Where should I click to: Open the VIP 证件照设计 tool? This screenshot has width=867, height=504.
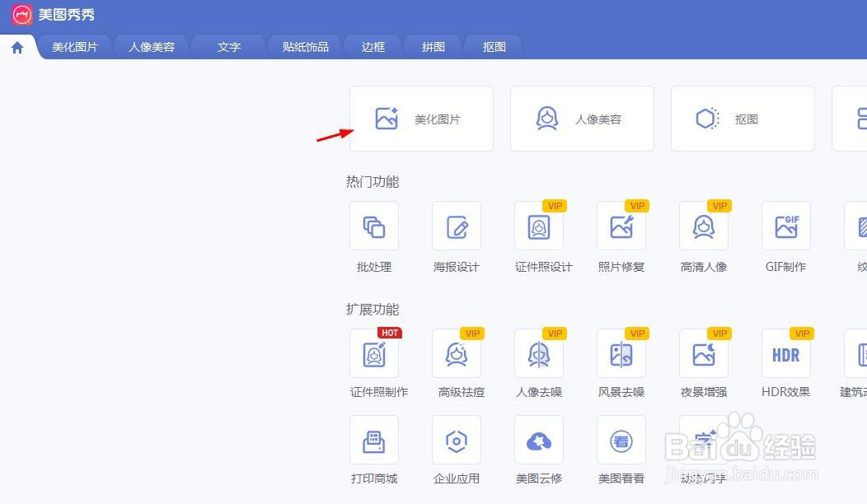click(538, 235)
